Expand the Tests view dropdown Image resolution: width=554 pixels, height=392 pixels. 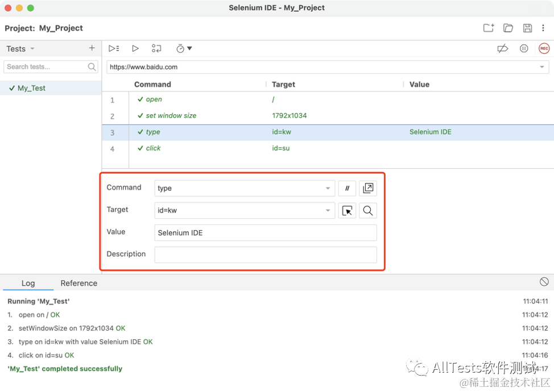(32, 49)
